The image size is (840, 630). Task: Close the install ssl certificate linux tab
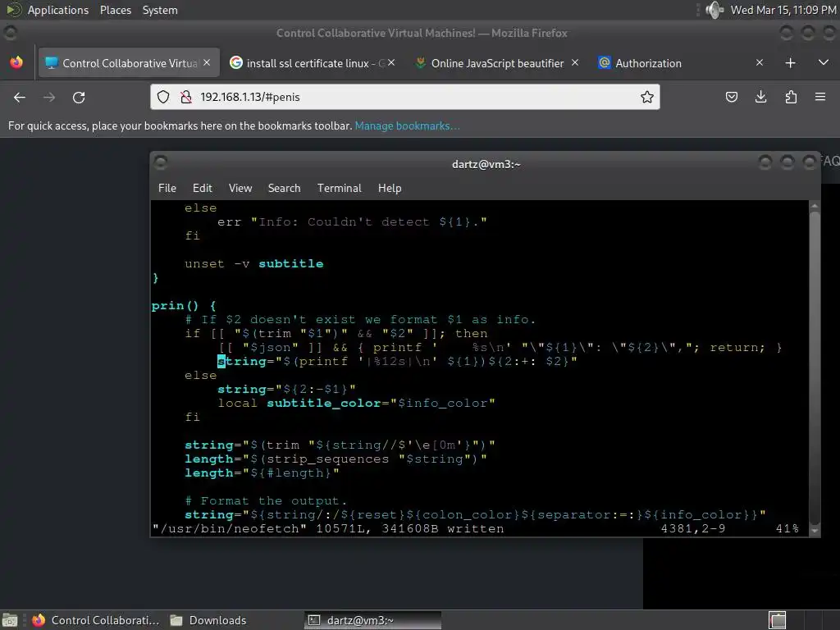(x=391, y=62)
